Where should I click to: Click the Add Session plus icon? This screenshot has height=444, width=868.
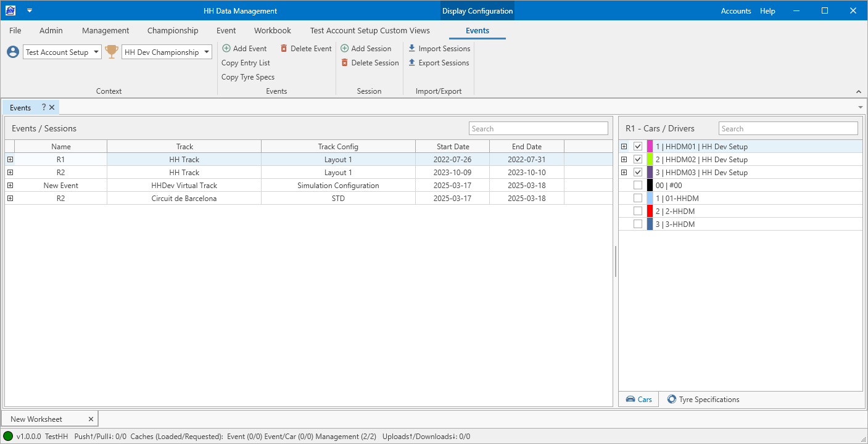click(345, 49)
